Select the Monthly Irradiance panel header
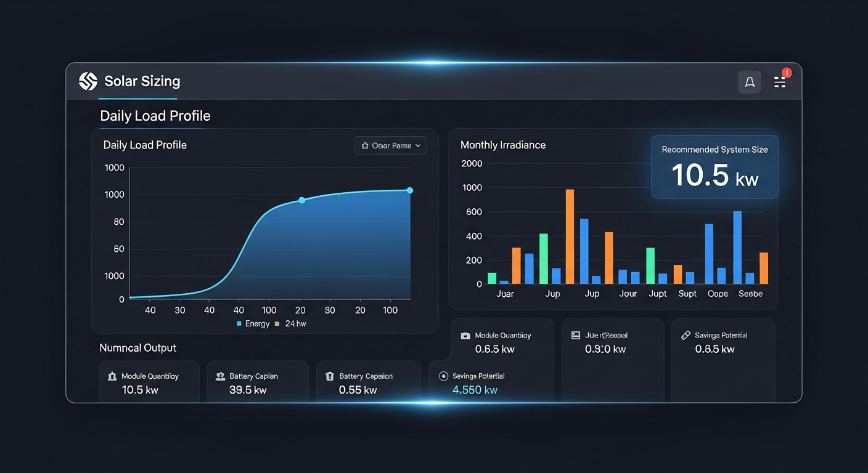 pyautogui.click(x=502, y=145)
